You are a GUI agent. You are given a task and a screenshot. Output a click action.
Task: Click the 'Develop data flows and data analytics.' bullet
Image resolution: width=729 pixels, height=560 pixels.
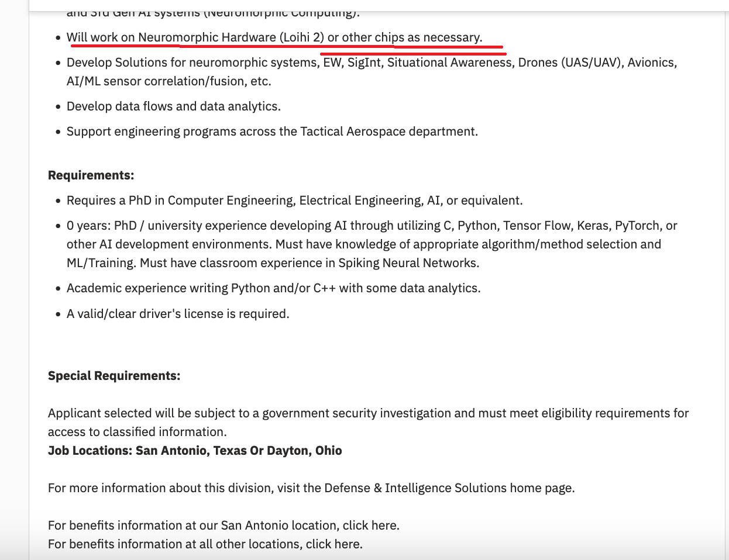174,106
